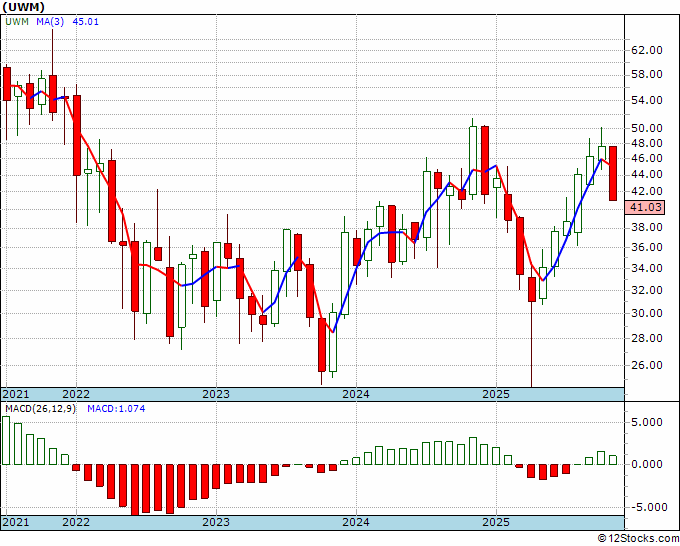The height and width of the screenshot is (546, 680).
Task: Click the 5.000 MACD axis label
Action: (x=647, y=422)
